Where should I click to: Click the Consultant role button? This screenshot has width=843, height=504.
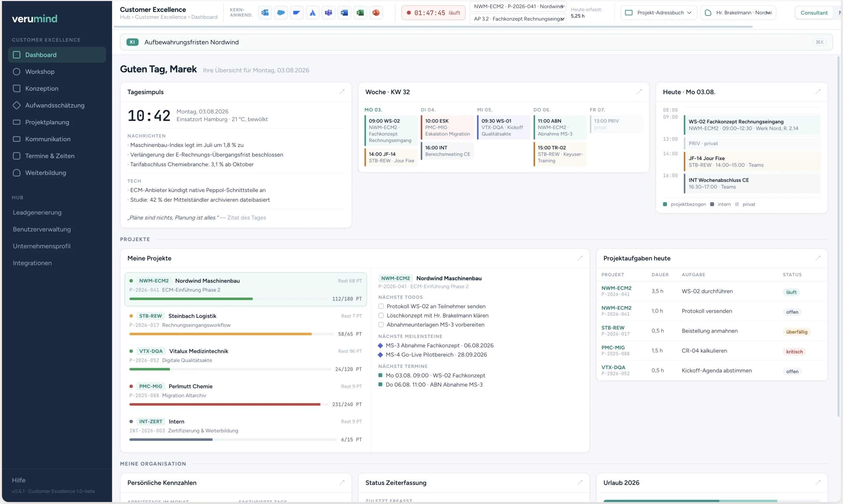point(814,13)
